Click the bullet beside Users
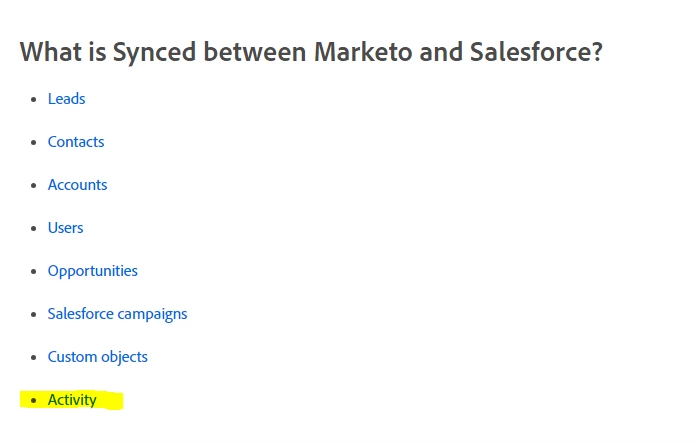Image resolution: width=697 pixels, height=444 pixels. click(33, 229)
